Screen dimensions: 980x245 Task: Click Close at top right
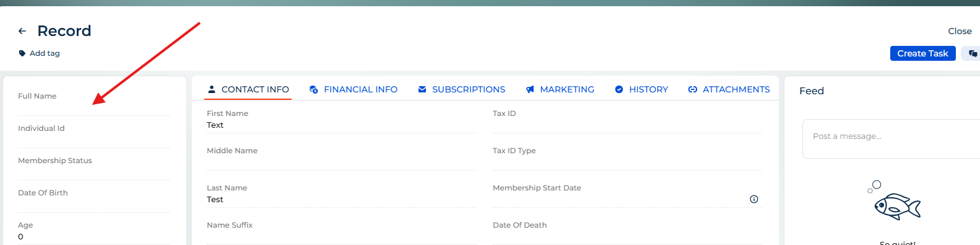tap(960, 31)
